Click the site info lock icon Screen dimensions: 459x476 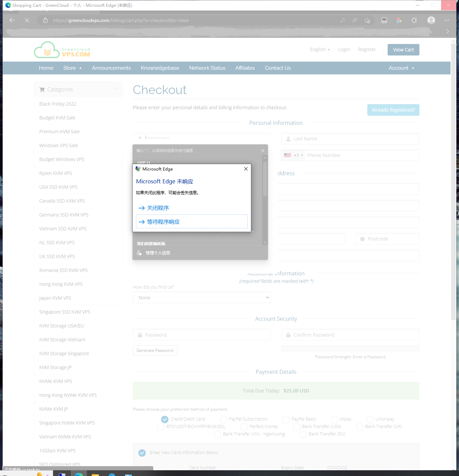pos(45,20)
